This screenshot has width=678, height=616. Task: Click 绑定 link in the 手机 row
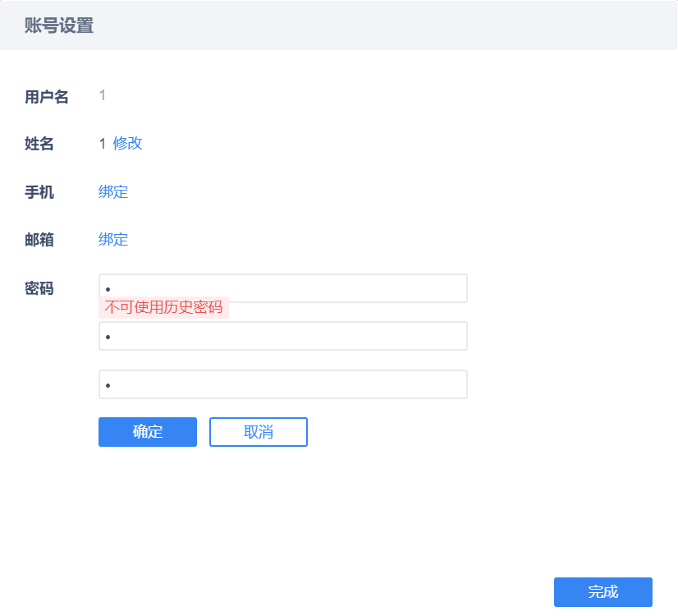(113, 192)
